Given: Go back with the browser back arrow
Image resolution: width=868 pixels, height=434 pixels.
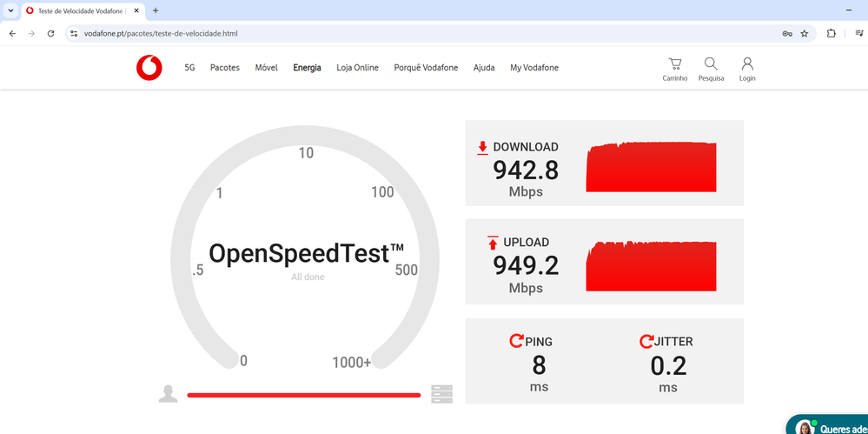Looking at the screenshot, I should click(x=13, y=33).
